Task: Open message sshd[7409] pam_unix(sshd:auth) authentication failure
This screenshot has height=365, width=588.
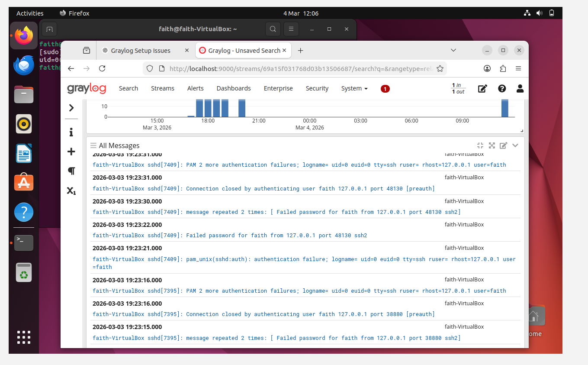Action: pos(304,263)
